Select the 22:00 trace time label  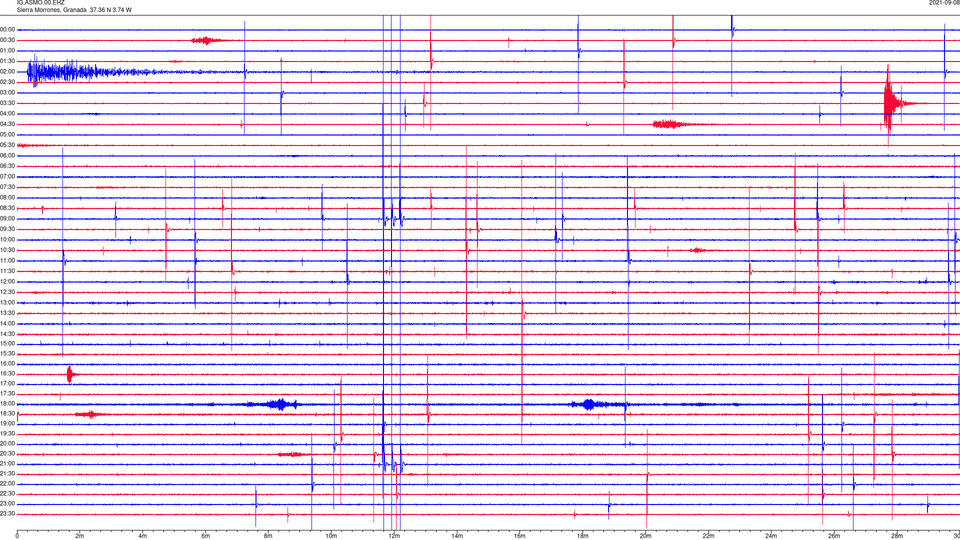(8, 484)
